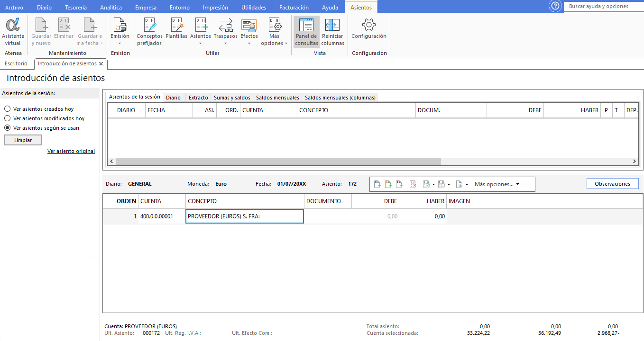Expand the Emisión dropdown arrow
Screen dimensions: 644x341
tap(120, 44)
